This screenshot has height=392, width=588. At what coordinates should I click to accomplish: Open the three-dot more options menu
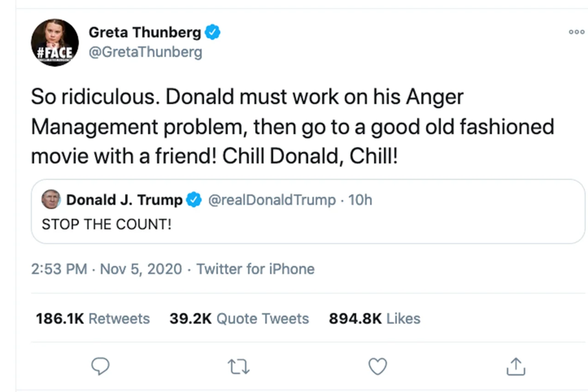577,32
